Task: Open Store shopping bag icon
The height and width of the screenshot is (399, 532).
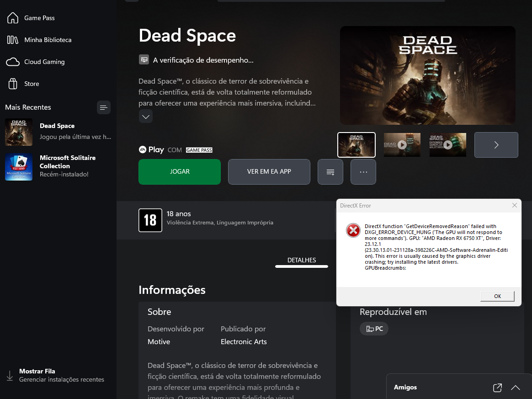Action: coord(12,84)
